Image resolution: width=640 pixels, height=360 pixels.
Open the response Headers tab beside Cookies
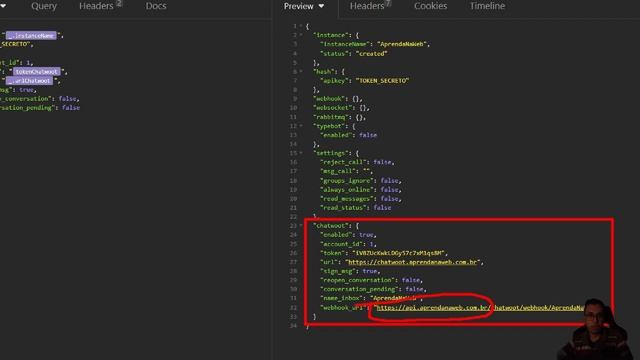(x=367, y=6)
